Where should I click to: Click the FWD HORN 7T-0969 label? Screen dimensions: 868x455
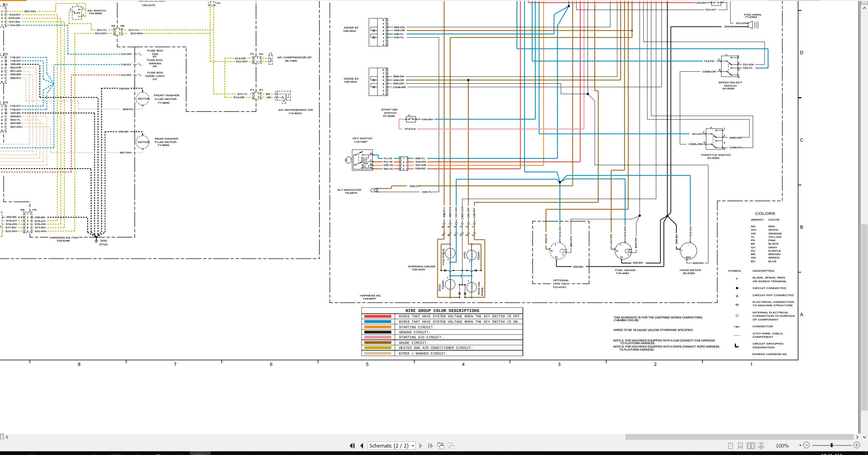tap(752, 16)
